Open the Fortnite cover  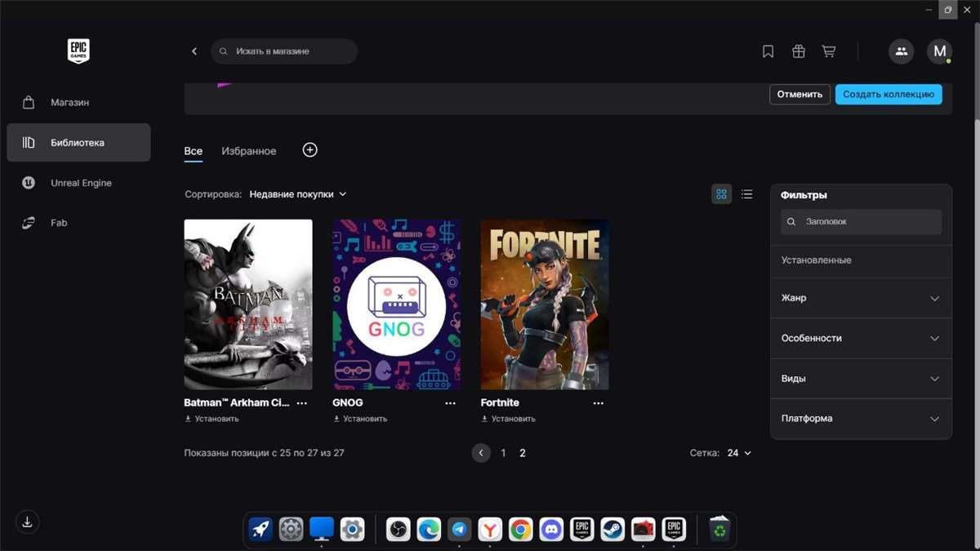coord(545,304)
